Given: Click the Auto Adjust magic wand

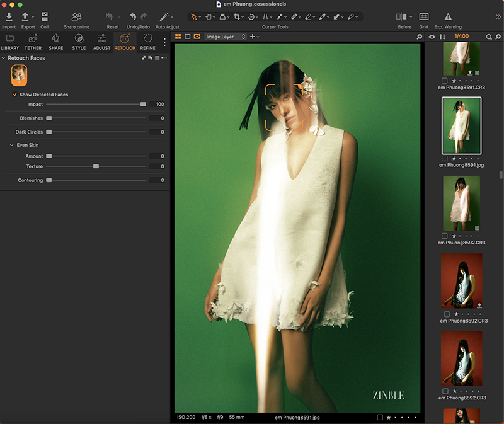Looking at the screenshot, I should [164, 17].
